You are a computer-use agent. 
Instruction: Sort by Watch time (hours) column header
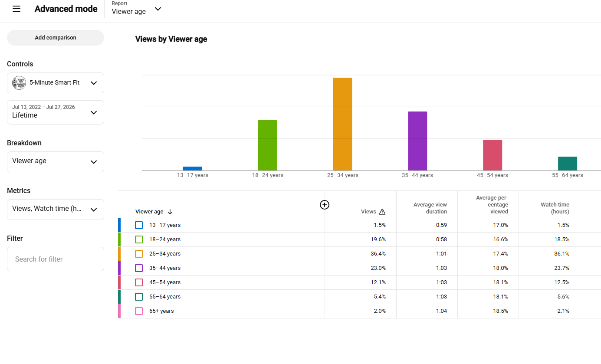pyautogui.click(x=555, y=208)
